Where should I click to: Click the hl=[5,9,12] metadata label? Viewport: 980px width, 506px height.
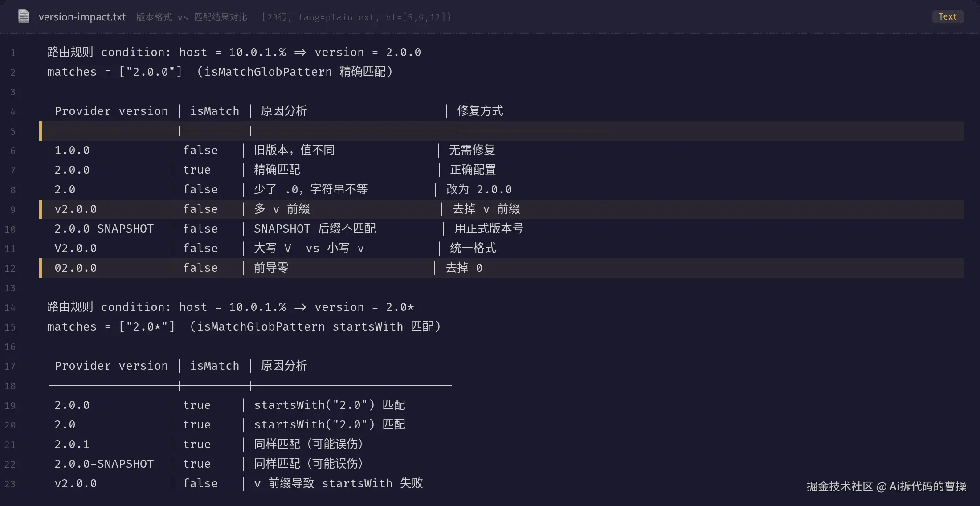pyautogui.click(x=418, y=17)
